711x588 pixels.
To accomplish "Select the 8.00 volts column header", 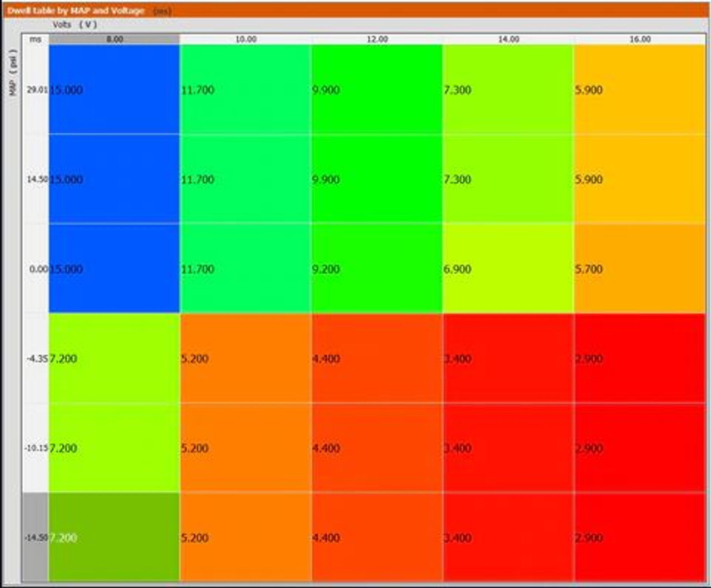I will (x=114, y=39).
